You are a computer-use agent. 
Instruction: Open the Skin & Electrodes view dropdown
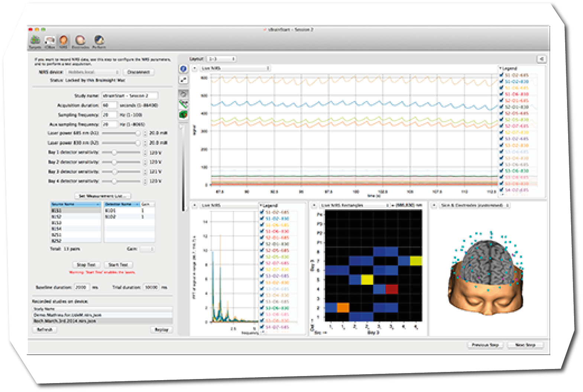(475, 205)
